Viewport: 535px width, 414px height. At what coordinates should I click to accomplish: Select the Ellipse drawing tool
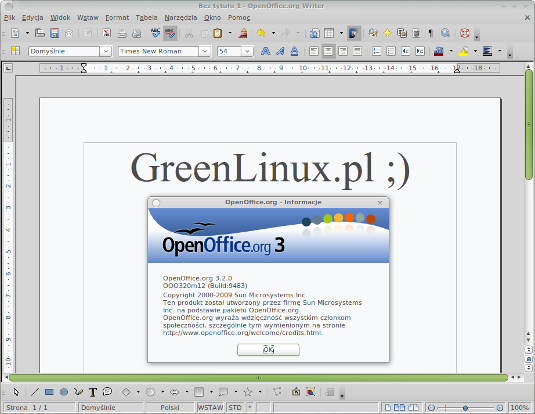click(64, 392)
